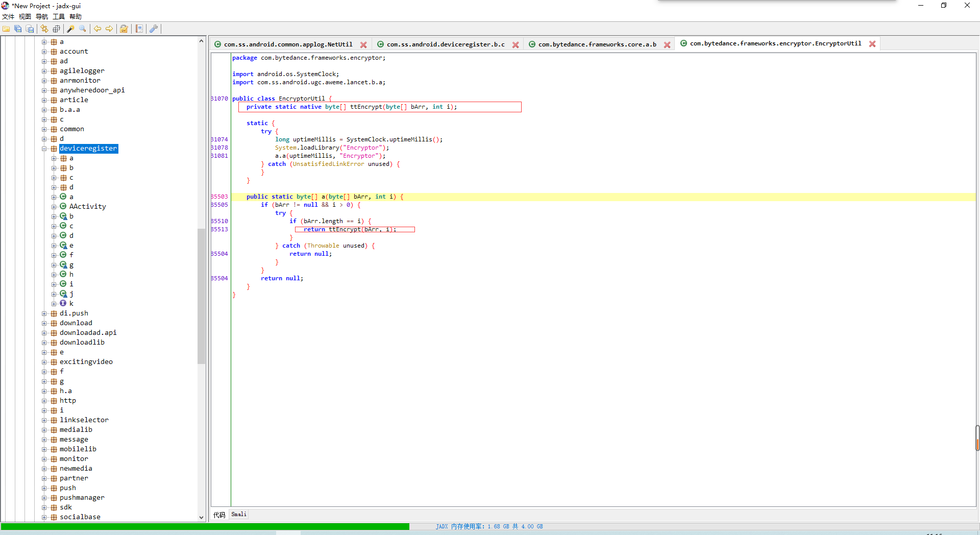Expand the agilelogger package
The image size is (980, 535).
click(44, 71)
